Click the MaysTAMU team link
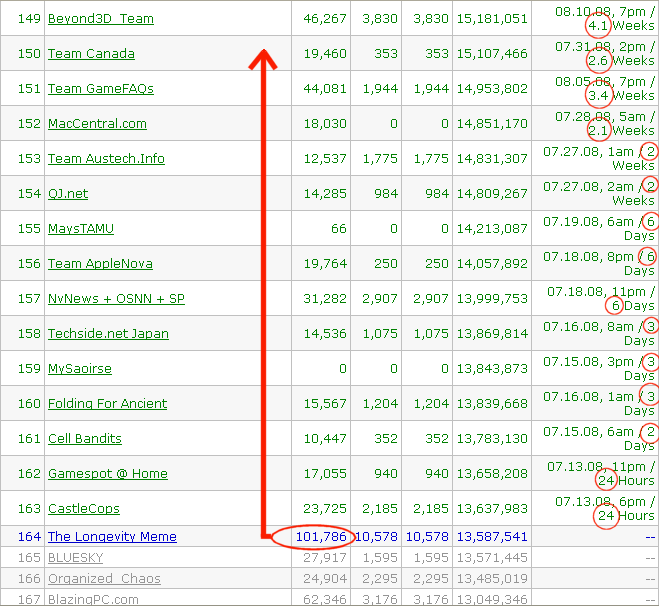Image resolution: width=659 pixels, height=606 pixels. [x=81, y=229]
